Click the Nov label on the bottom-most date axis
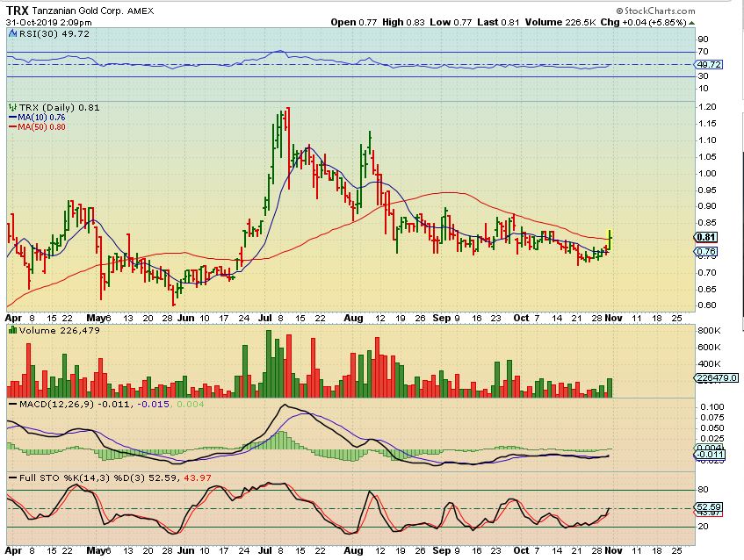Screen dimensions: 744x560 coord(613,550)
